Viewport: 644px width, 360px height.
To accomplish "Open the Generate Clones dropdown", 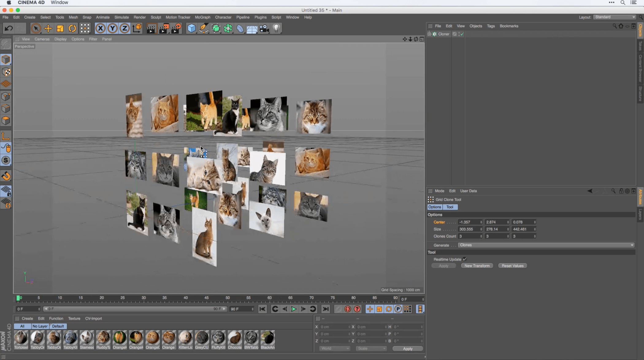I will tap(546, 245).
